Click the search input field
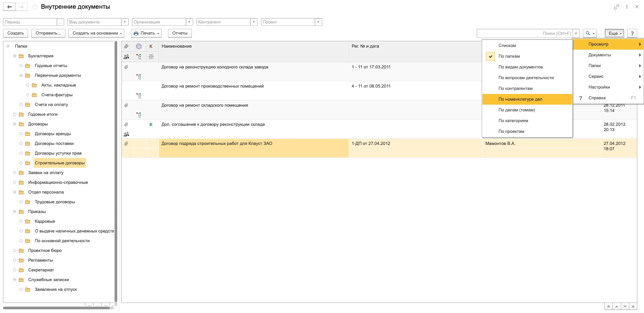644x313 pixels. [x=524, y=33]
